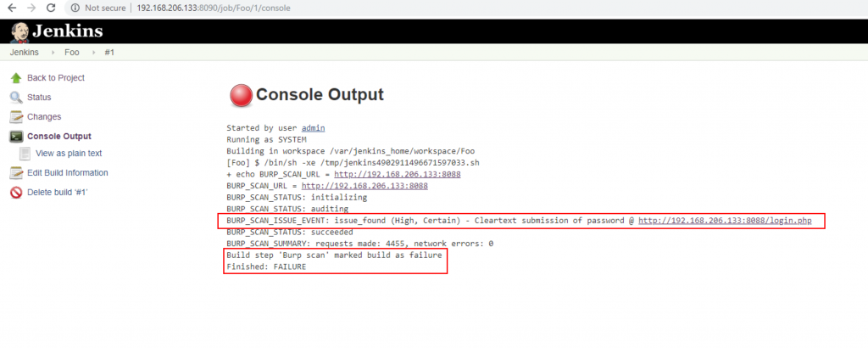Open the Jenkins breadcrumb item
Viewport: 868px width, 348px height.
tap(24, 52)
